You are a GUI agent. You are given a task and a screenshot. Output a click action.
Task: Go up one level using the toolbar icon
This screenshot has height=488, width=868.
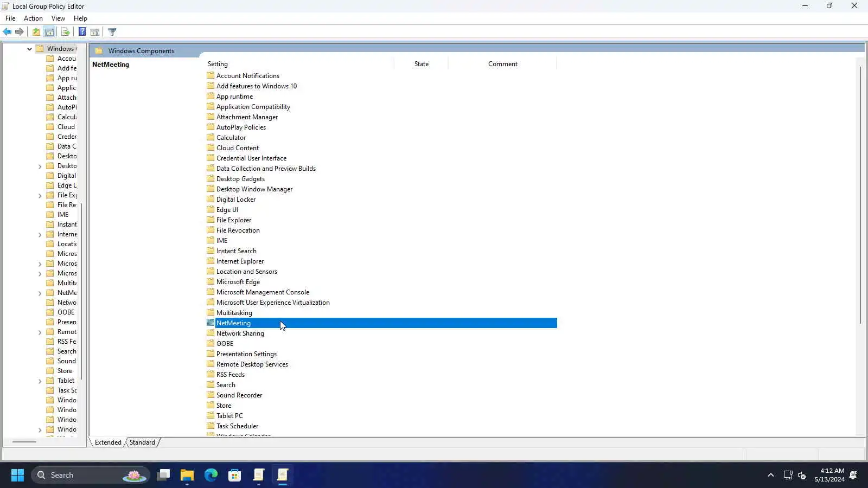[36, 32]
